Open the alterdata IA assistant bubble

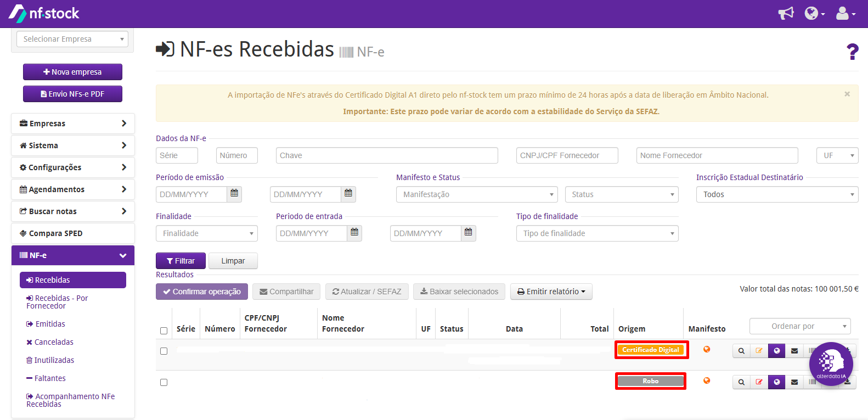[831, 364]
